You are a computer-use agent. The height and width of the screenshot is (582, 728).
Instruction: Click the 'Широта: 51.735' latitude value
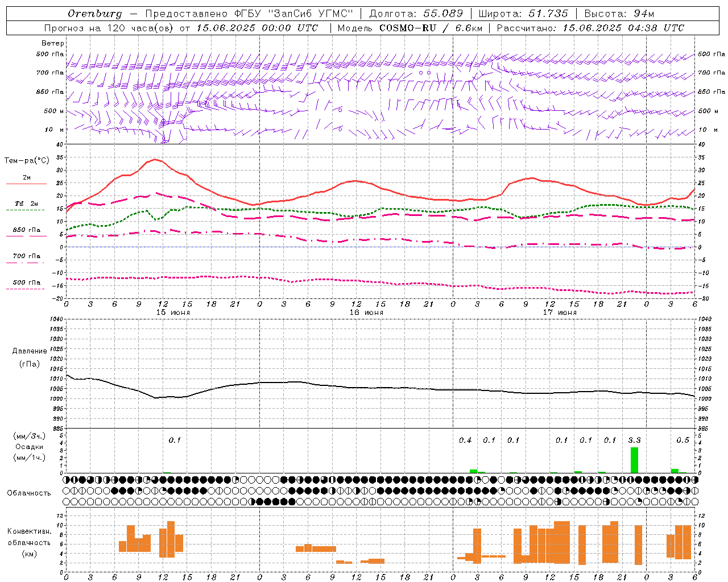click(523, 14)
